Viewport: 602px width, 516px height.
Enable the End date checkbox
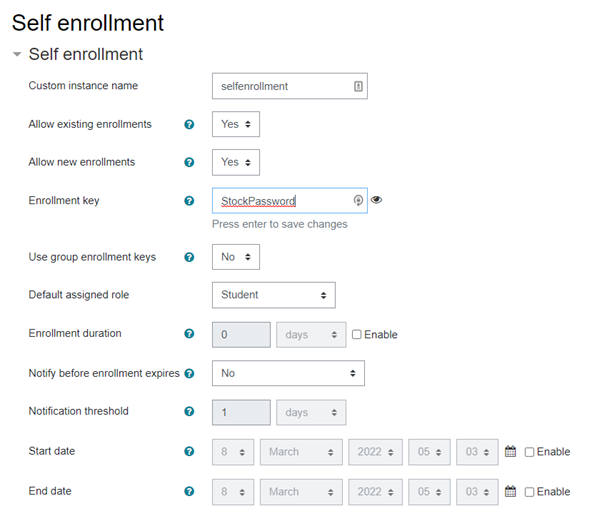pyautogui.click(x=530, y=492)
